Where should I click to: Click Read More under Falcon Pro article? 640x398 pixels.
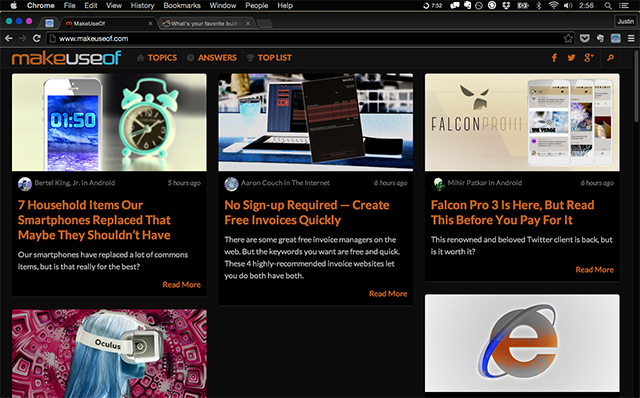[x=595, y=270]
